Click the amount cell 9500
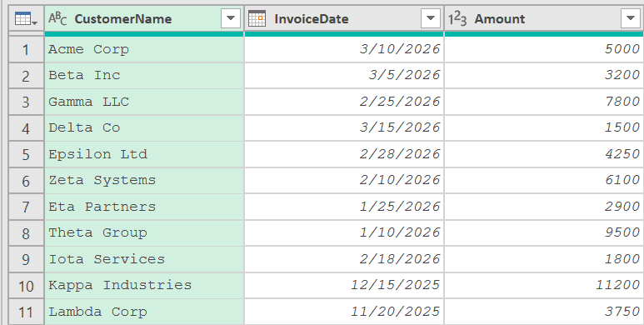Screen dimensions: 644x325 tap(544, 233)
